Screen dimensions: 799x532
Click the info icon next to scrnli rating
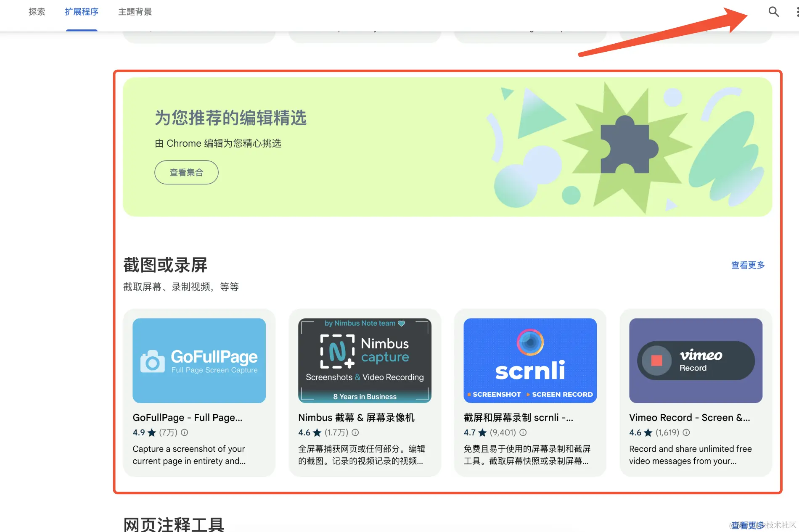(x=523, y=432)
